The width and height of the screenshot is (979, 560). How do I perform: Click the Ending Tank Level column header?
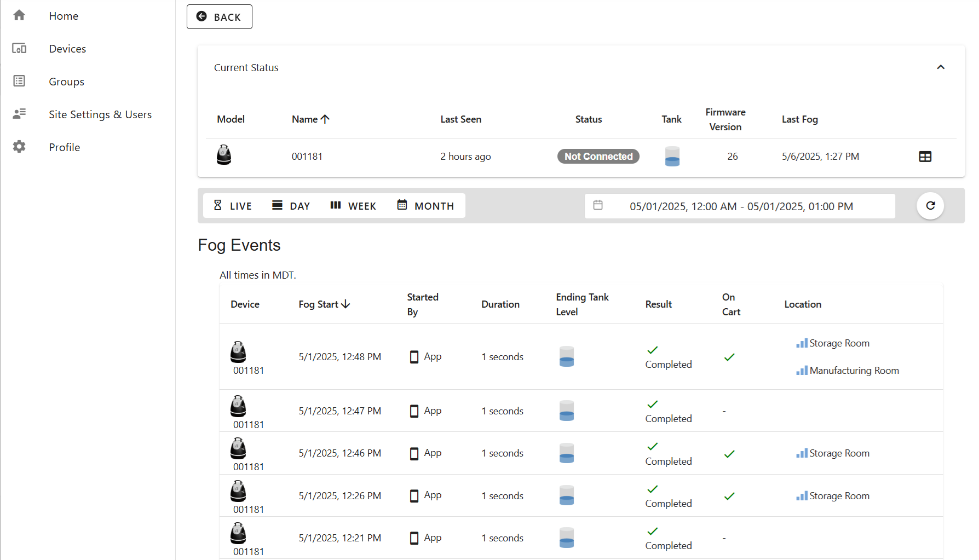point(582,304)
